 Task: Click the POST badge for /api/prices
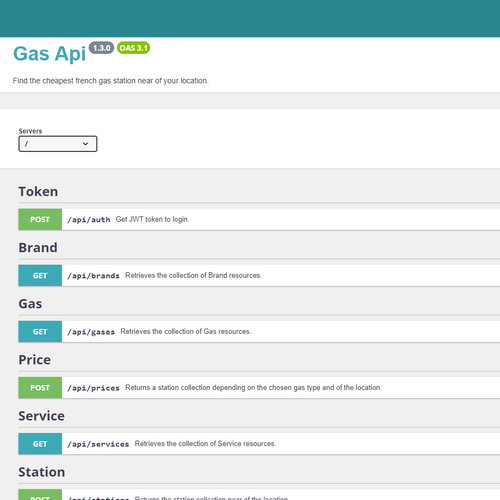pos(40,387)
